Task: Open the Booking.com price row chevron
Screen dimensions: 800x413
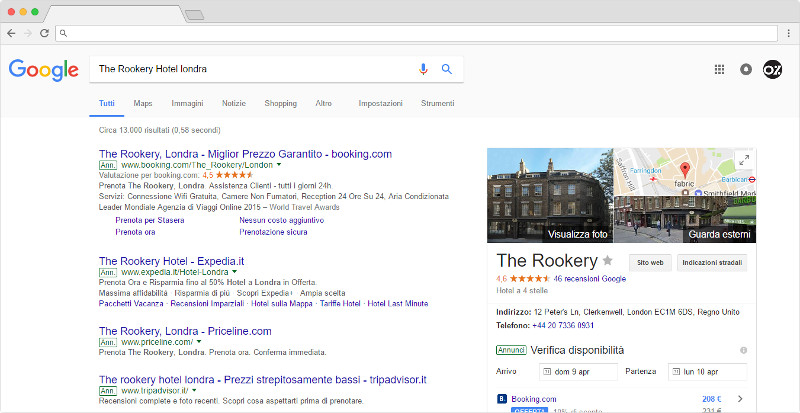Action: pos(741,399)
